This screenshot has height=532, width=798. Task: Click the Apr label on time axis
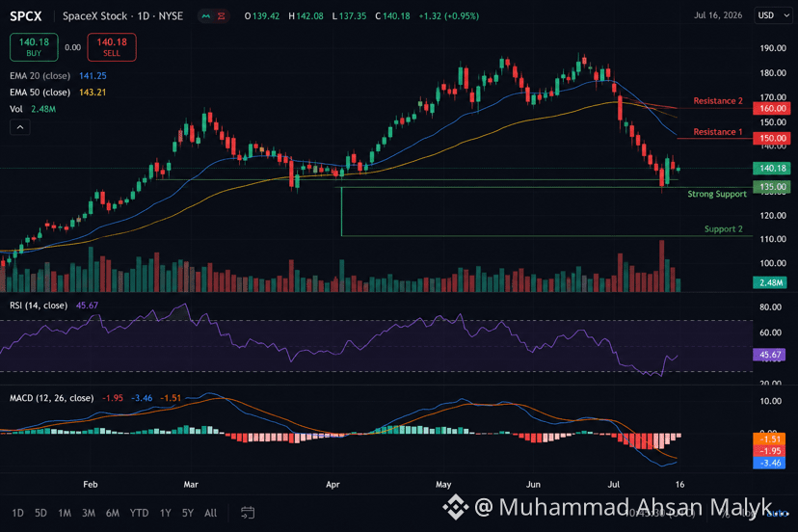click(x=332, y=484)
